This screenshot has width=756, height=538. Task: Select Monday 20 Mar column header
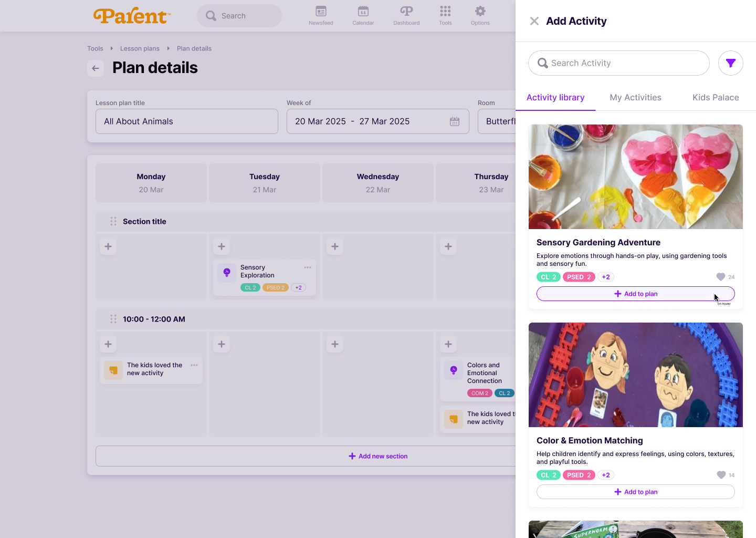click(151, 183)
